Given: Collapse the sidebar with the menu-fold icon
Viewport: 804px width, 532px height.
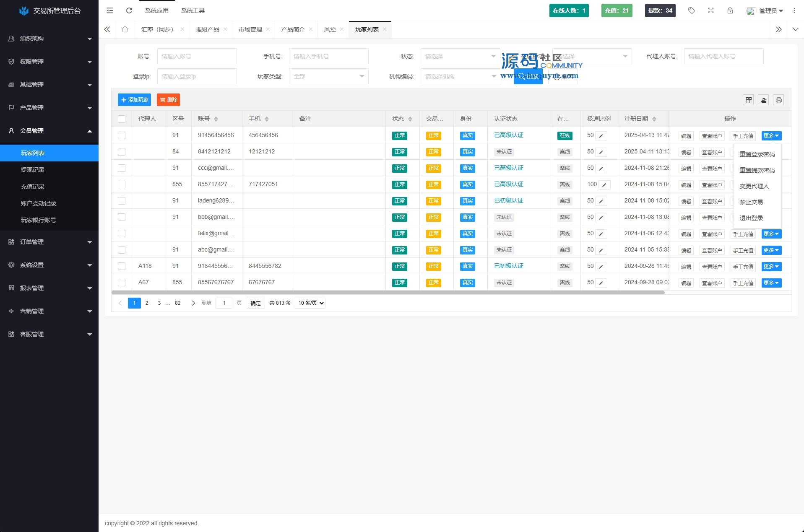Looking at the screenshot, I should coord(110,10).
